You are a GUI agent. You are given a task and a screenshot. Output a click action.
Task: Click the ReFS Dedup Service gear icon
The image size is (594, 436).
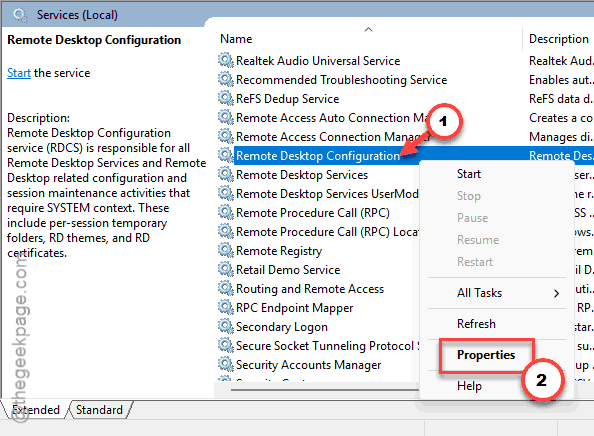(x=226, y=98)
